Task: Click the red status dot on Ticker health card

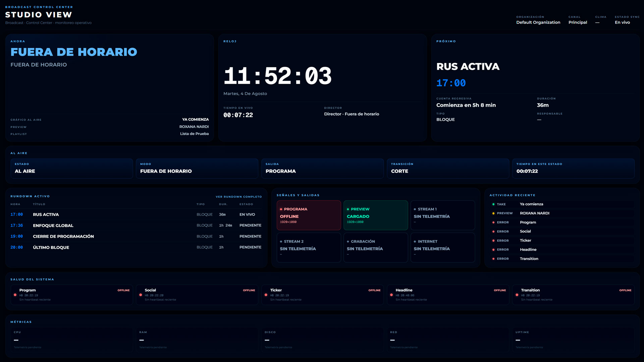Action: point(266,295)
